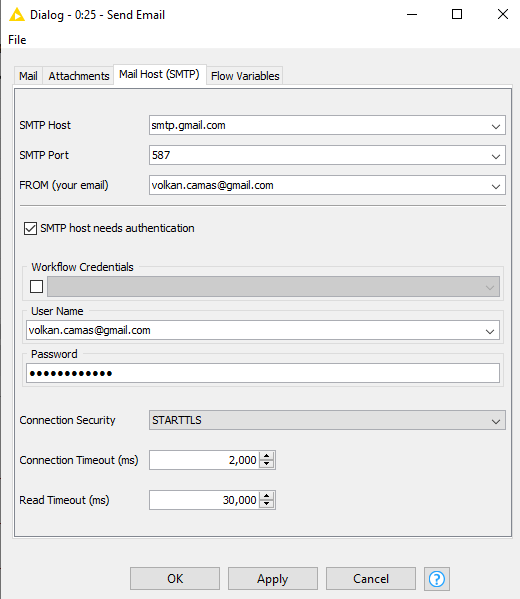This screenshot has width=520, height=599.
Task: Expand the FROM email dropdown
Action: point(496,186)
